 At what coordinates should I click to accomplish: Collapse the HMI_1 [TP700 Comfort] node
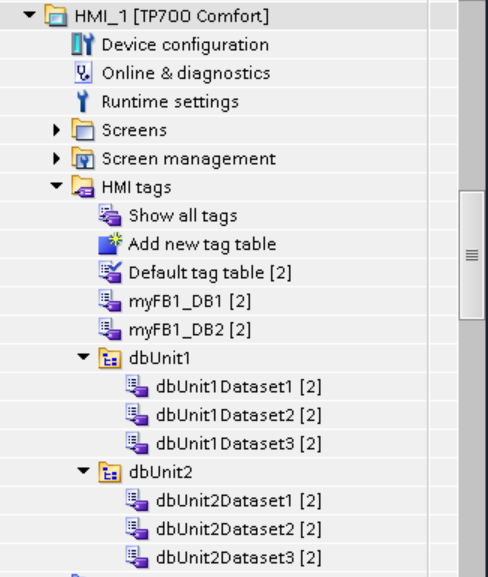pyautogui.click(x=29, y=15)
